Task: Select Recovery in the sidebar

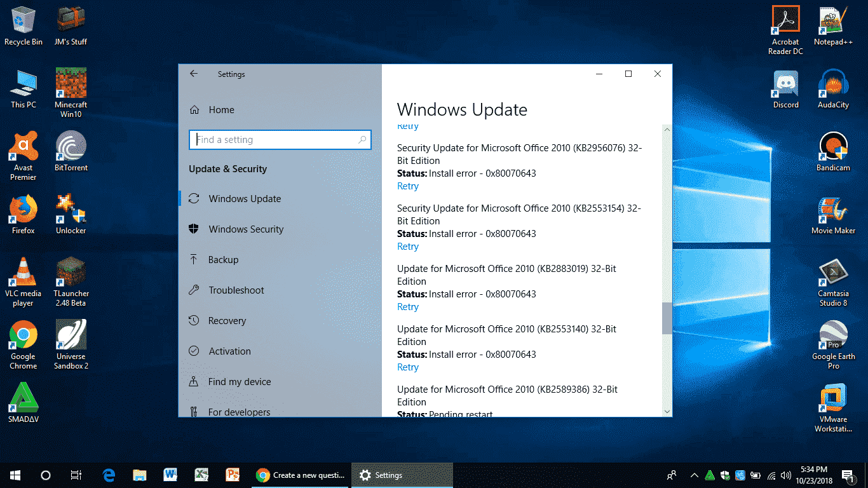Action: 280,321
